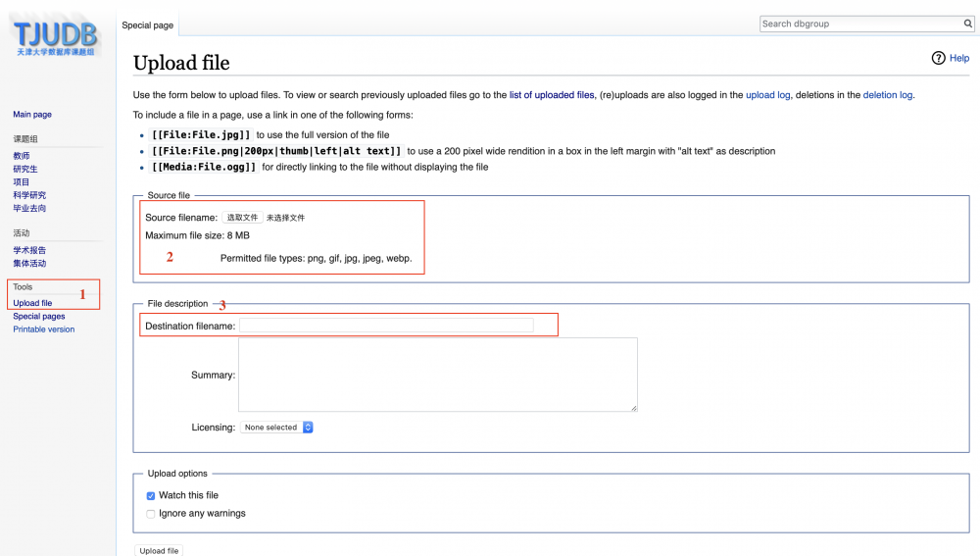Click inside the Summary text area
This screenshot has height=556, width=980.
tap(437, 375)
